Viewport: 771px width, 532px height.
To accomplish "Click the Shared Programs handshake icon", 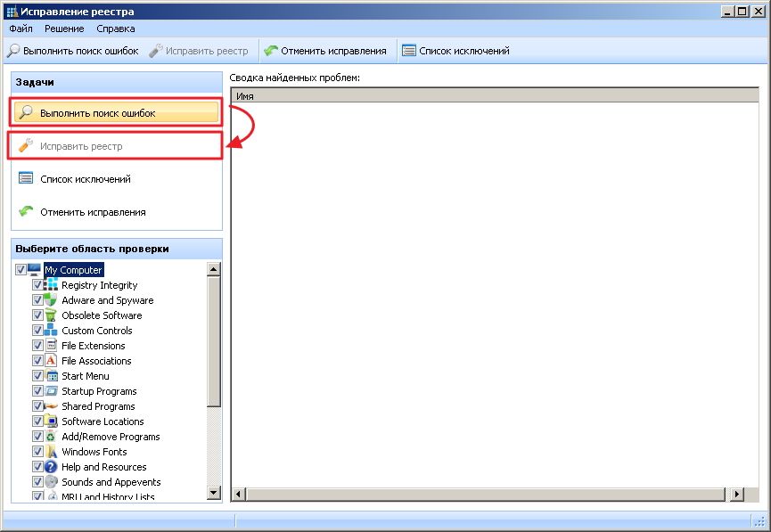I will [51, 406].
